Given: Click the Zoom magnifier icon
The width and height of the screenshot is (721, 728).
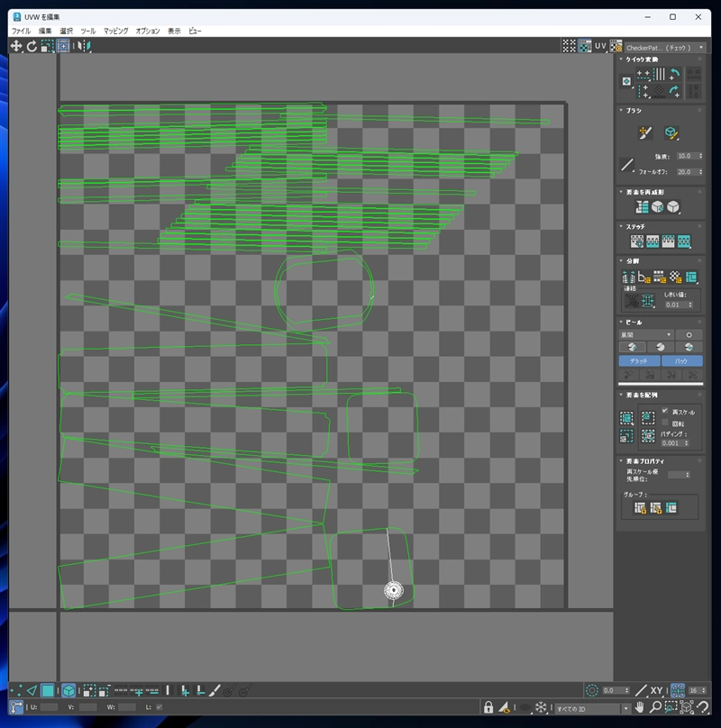Looking at the screenshot, I should click(655, 708).
